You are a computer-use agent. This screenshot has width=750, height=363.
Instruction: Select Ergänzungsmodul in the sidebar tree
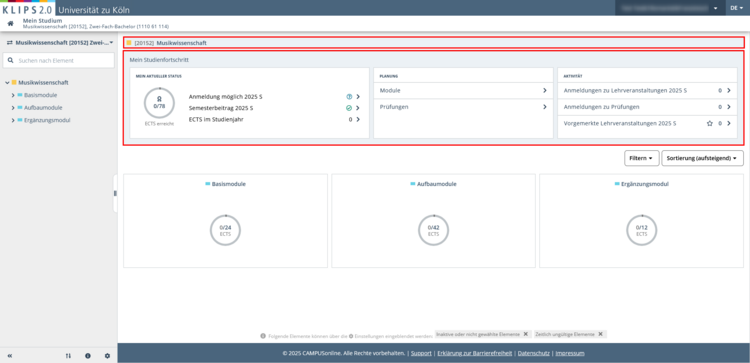(x=47, y=121)
